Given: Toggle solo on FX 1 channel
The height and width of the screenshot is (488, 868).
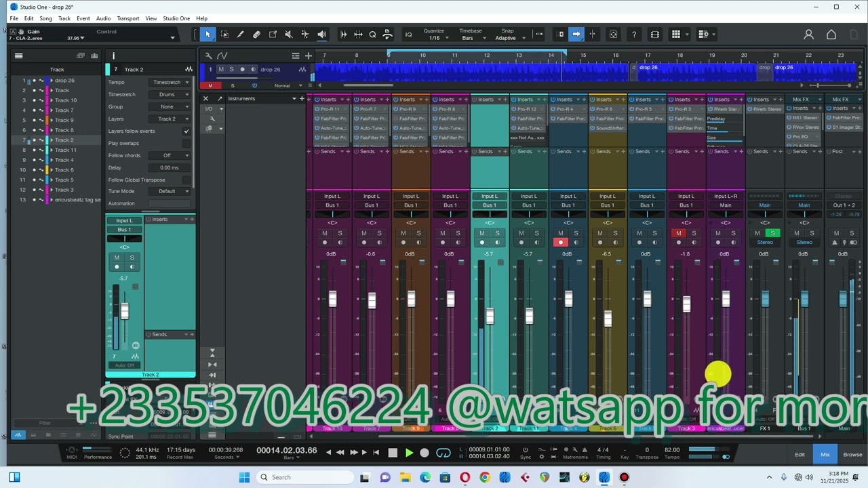Looking at the screenshot, I should (x=772, y=233).
